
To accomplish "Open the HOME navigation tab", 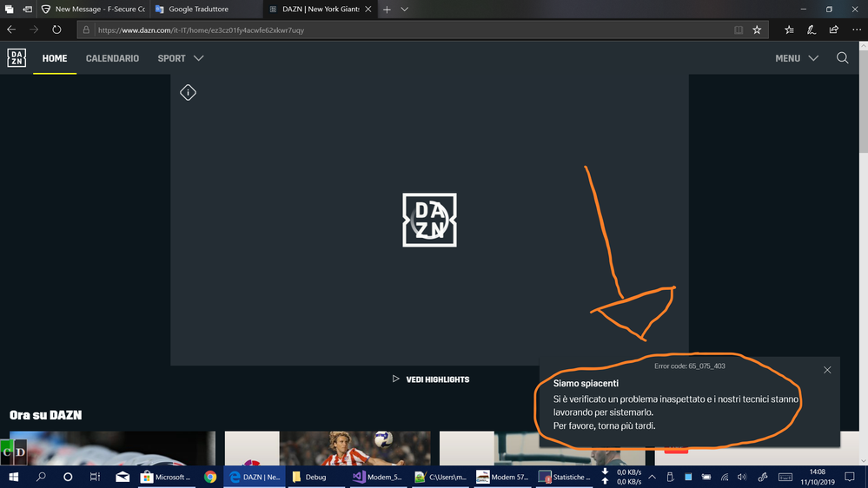I will pyautogui.click(x=55, y=58).
